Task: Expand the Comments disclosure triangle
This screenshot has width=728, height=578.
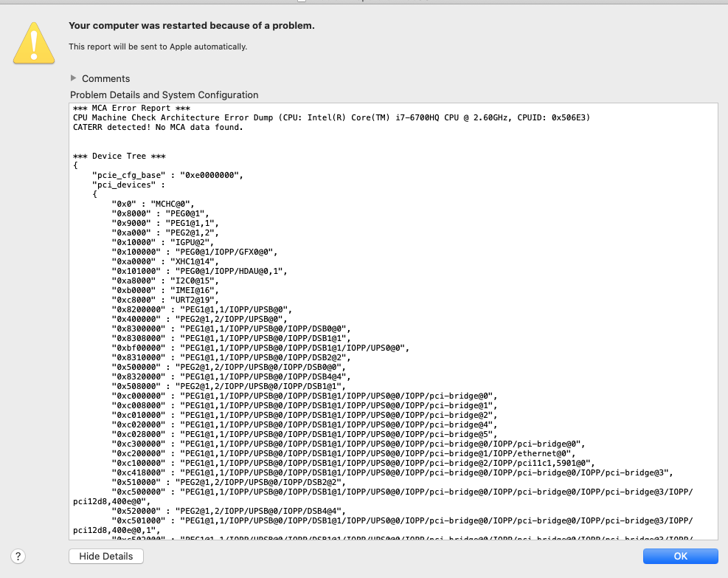Action: [73, 78]
